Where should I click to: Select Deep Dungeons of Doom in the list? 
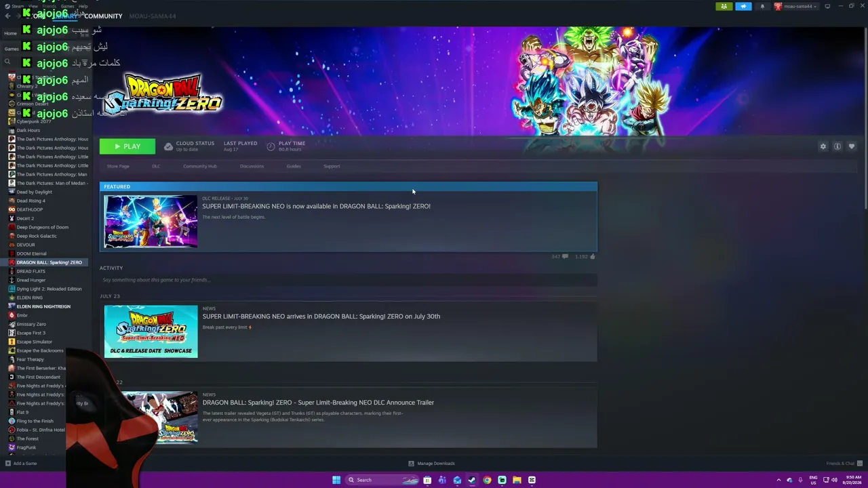click(x=43, y=227)
